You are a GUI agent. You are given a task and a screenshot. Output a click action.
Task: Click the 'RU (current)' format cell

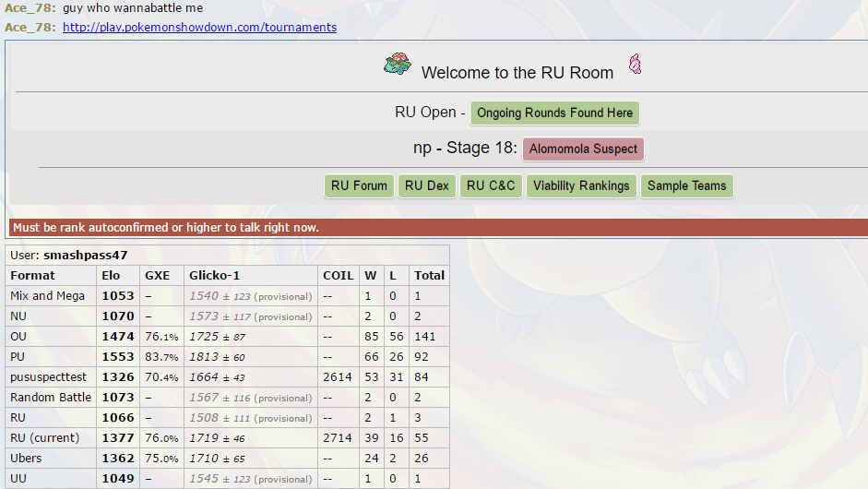tap(44, 437)
